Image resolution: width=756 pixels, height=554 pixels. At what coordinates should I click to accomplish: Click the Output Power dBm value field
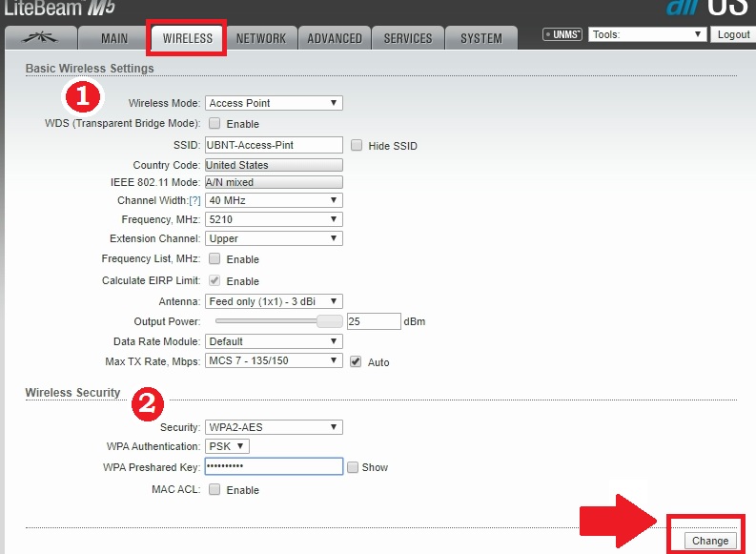tap(374, 321)
